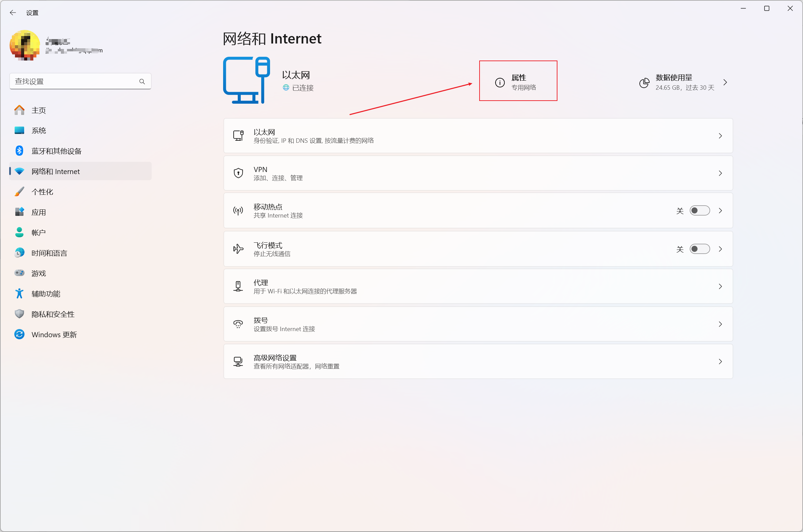Click the Windows 更新 refresh icon
The image size is (803, 532).
click(x=19, y=334)
